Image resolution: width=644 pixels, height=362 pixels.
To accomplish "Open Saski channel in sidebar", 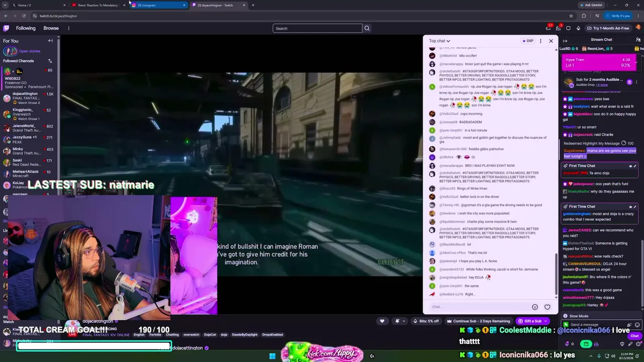I will tap(29, 162).
